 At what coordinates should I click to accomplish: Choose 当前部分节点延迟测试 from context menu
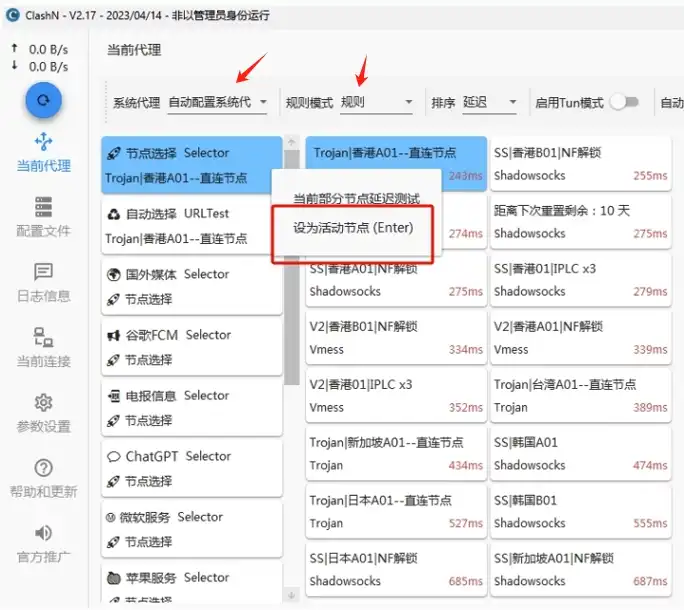coord(356,198)
